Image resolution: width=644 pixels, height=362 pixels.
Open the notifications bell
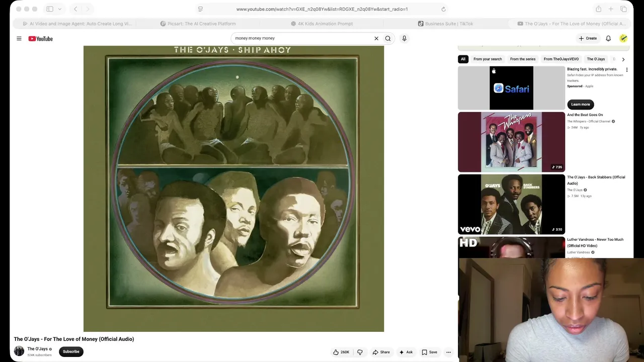point(608,38)
